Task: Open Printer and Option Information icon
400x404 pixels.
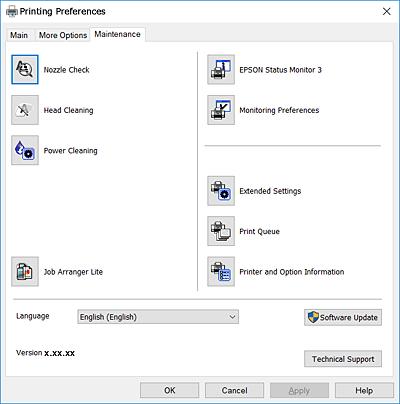Action: [221, 272]
